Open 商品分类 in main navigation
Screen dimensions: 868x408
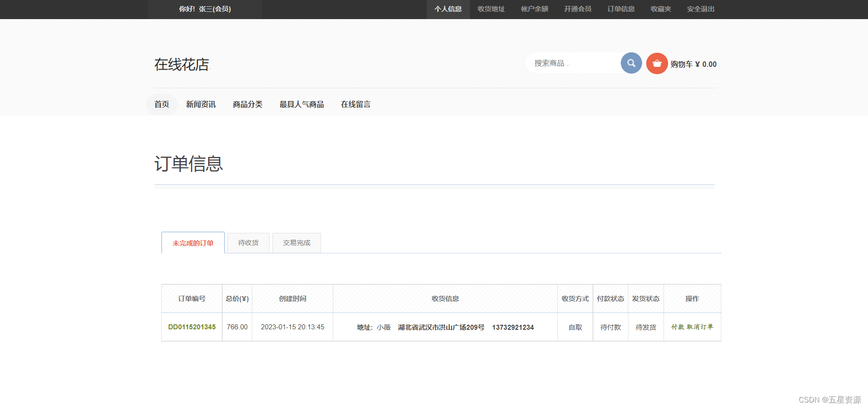point(248,104)
